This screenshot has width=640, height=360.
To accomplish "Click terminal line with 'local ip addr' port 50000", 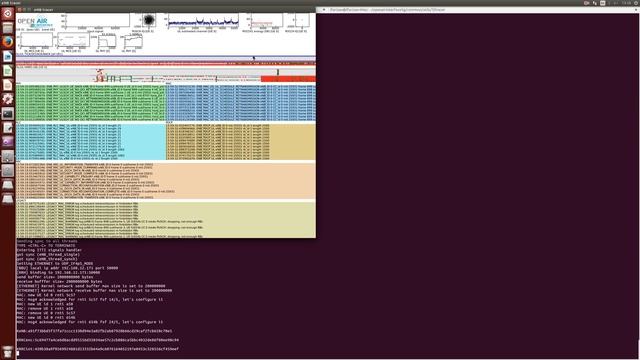I will point(67,268).
